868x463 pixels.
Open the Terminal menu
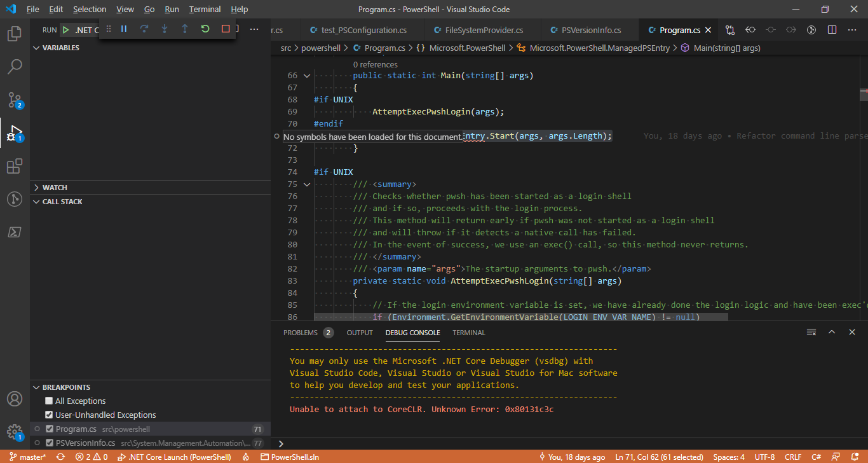point(205,10)
